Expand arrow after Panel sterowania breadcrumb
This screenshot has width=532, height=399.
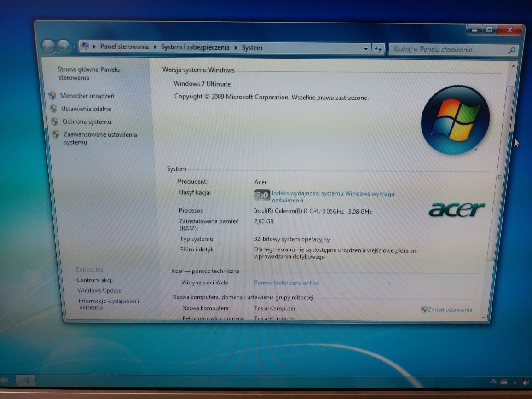(x=155, y=47)
